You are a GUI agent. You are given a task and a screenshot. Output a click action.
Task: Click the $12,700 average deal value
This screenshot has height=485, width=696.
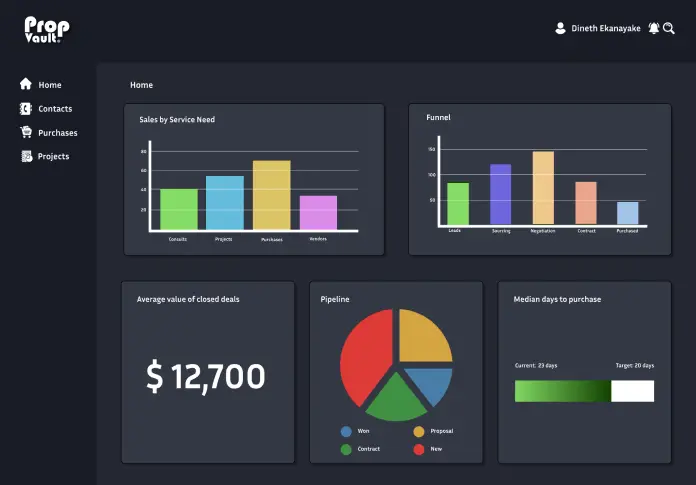pyautogui.click(x=206, y=377)
